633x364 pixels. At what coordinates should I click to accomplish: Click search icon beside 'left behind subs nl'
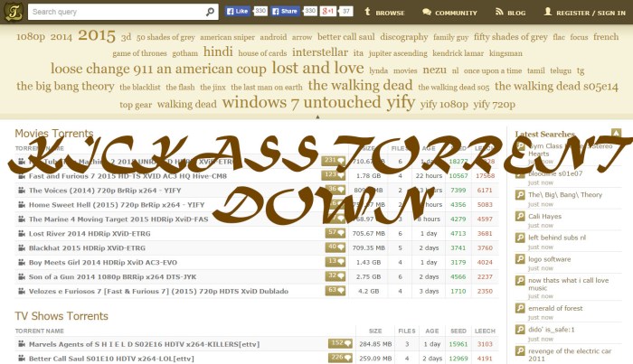click(520, 238)
